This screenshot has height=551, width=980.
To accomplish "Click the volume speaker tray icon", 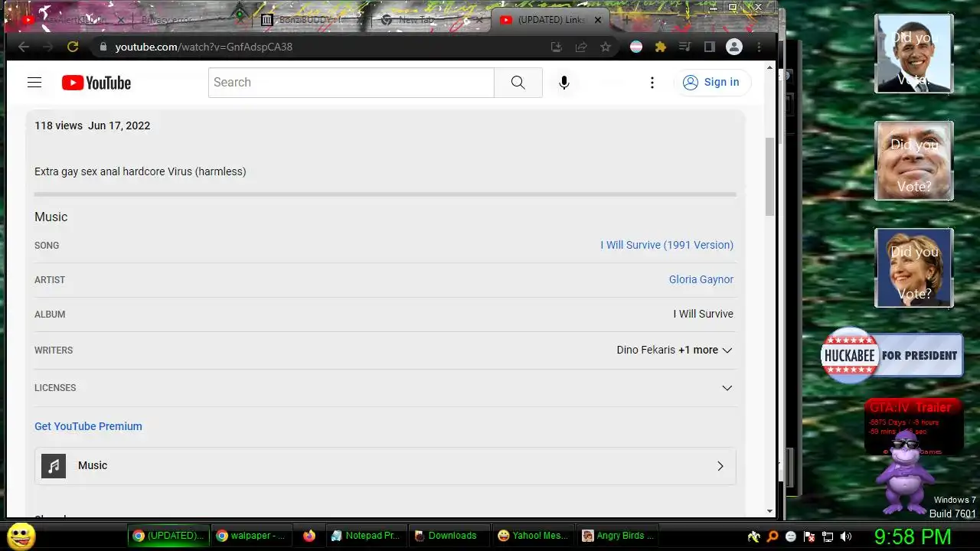I will 846,536.
